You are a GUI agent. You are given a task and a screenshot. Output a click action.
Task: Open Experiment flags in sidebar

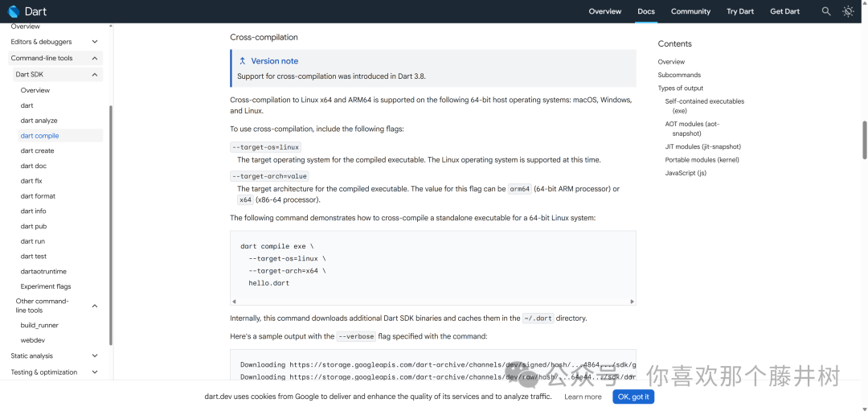tap(45, 286)
